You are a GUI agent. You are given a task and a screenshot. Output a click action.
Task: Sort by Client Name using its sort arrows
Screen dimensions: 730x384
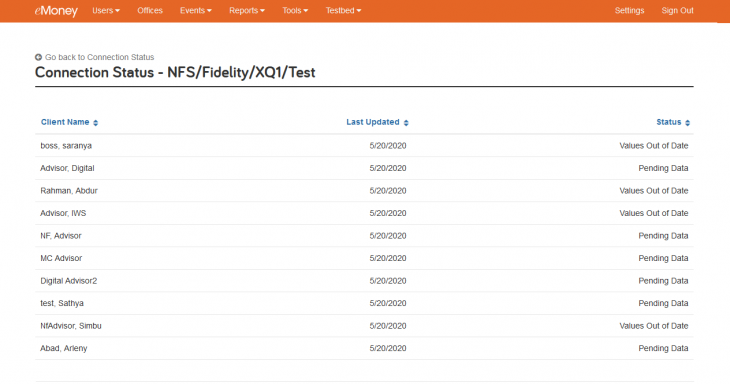(95, 123)
